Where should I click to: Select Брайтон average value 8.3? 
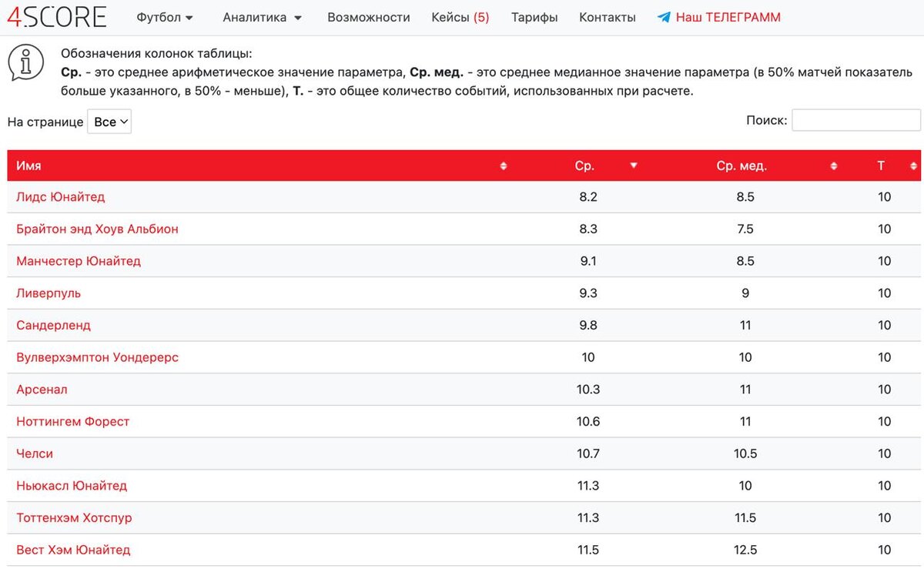pos(588,229)
